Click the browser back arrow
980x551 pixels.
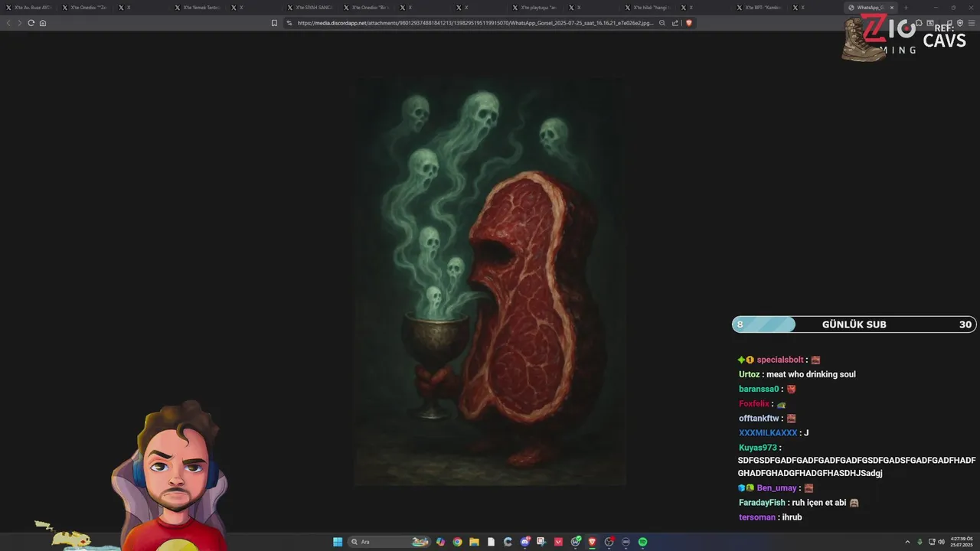pyautogui.click(x=8, y=23)
